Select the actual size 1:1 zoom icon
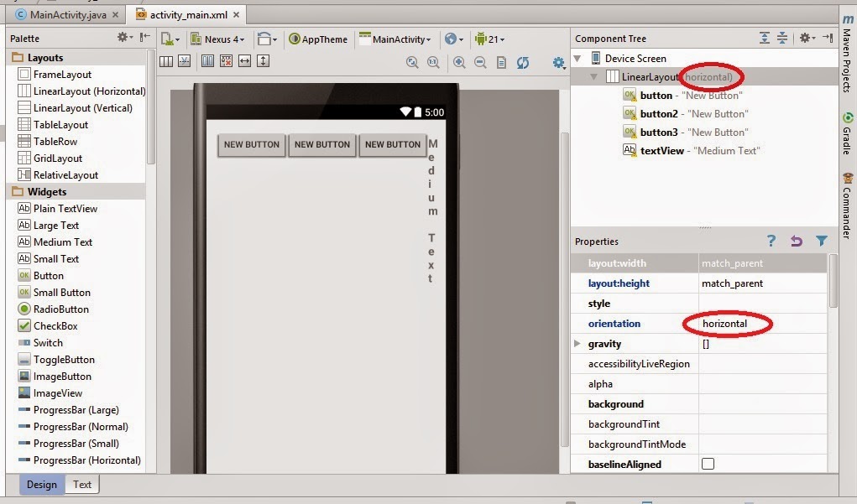 tap(433, 63)
